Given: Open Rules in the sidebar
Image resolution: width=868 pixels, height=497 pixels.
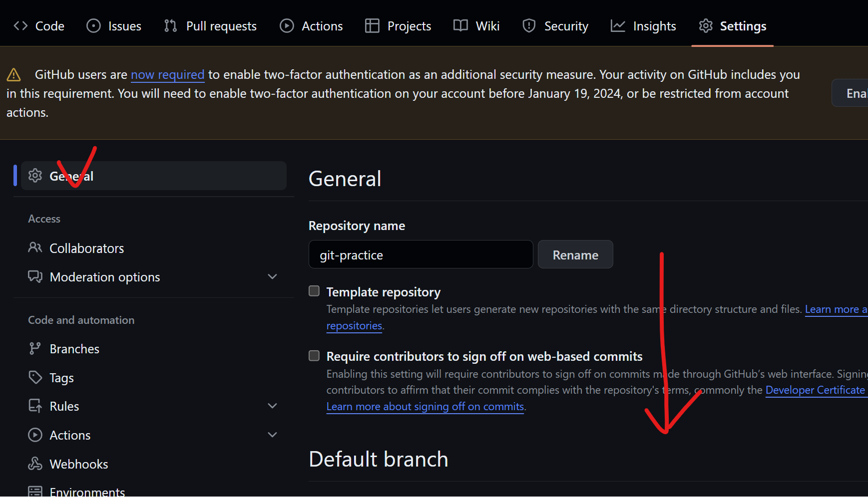Looking at the screenshot, I should (154, 406).
